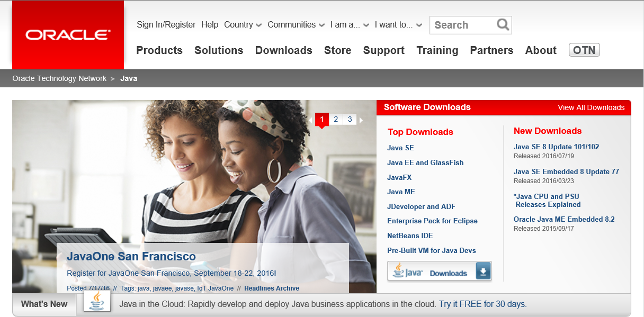Select slide 2 in carousel

[336, 120]
